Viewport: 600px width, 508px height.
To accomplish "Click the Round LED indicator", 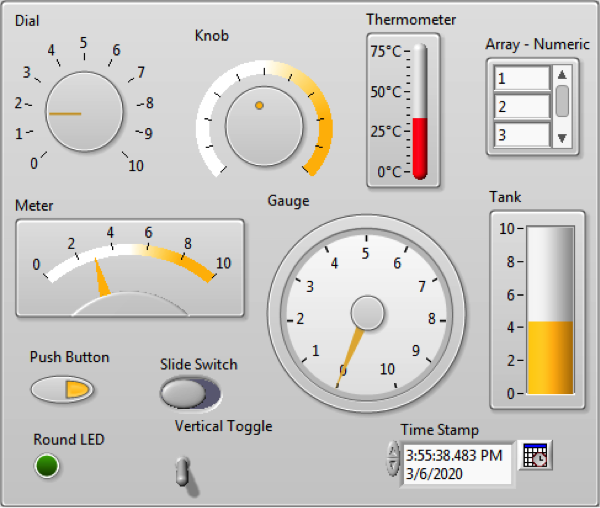I will (x=47, y=465).
